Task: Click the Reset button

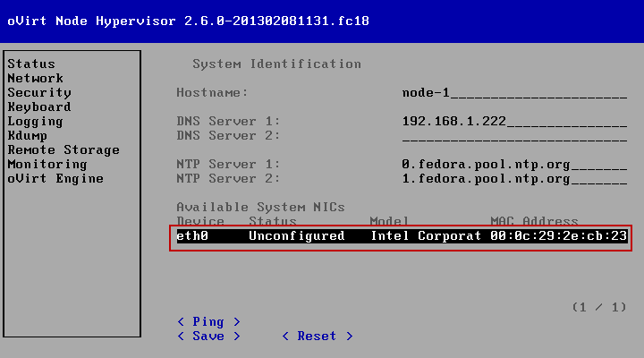Action: click(318, 337)
